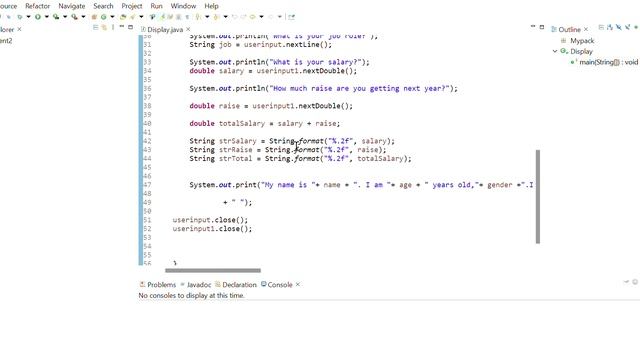Click the editor vertical scrollbar thumb

pyautogui.click(x=538, y=197)
